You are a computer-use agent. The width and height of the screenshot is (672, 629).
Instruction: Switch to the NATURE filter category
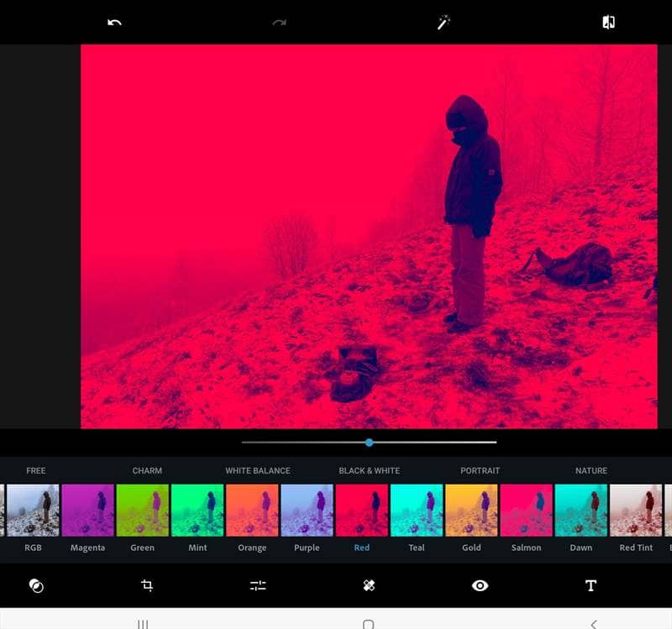[x=591, y=470]
